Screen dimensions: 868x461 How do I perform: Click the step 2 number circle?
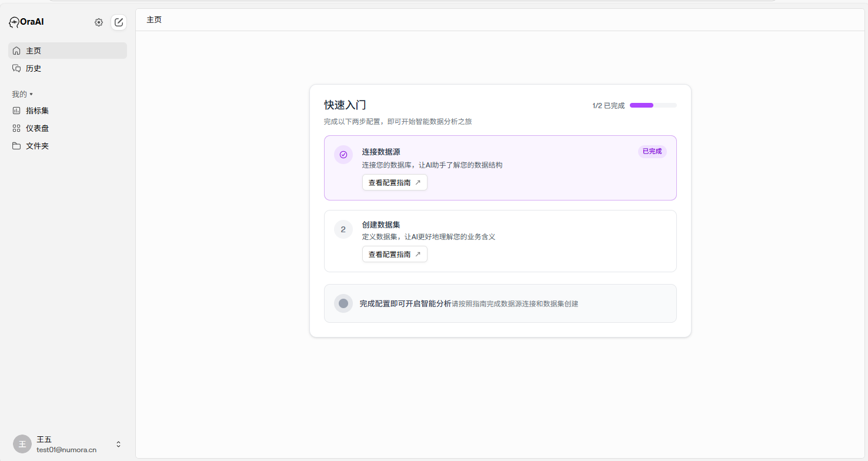point(343,229)
